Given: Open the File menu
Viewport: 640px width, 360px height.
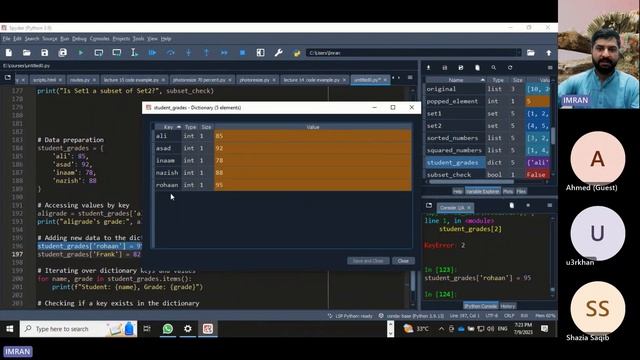Looking at the screenshot, I should coord(6,39).
